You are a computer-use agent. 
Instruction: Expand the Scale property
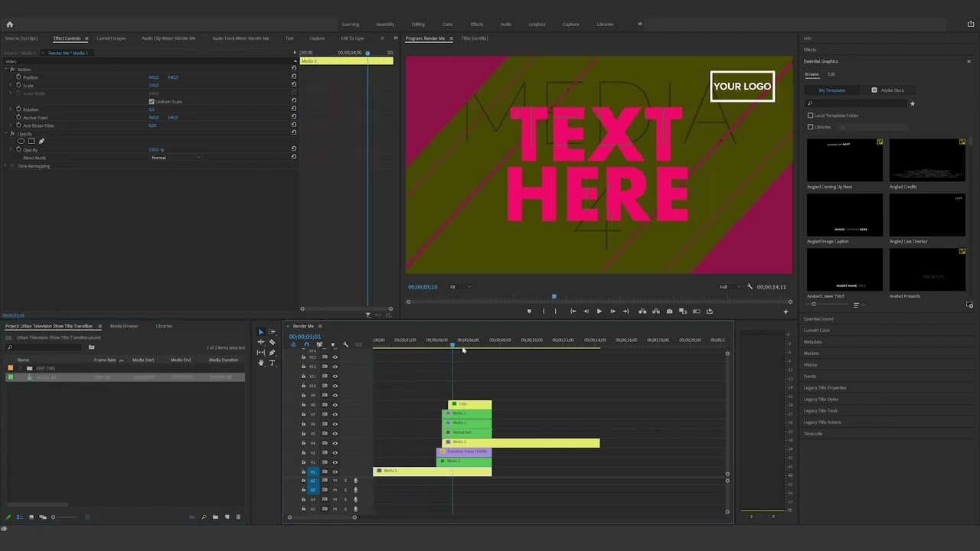pyautogui.click(x=11, y=86)
